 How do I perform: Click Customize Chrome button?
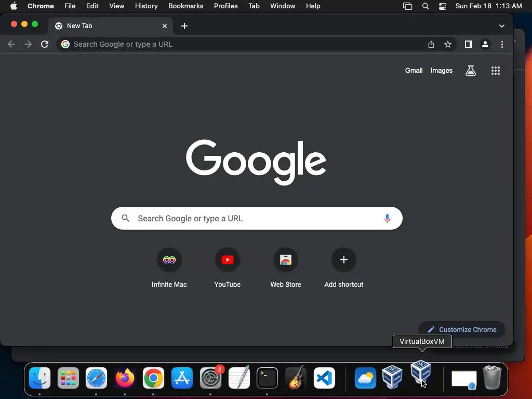(462, 329)
